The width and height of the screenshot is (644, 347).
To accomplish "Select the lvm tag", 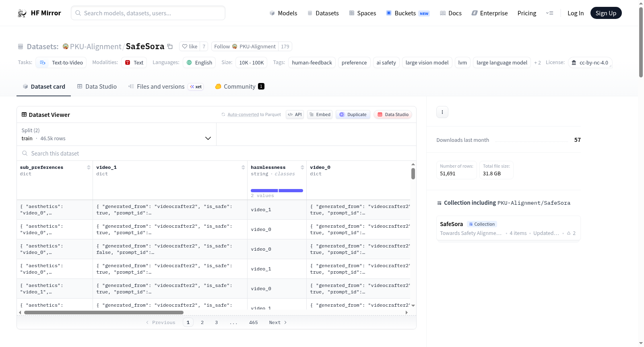I will click(x=462, y=63).
